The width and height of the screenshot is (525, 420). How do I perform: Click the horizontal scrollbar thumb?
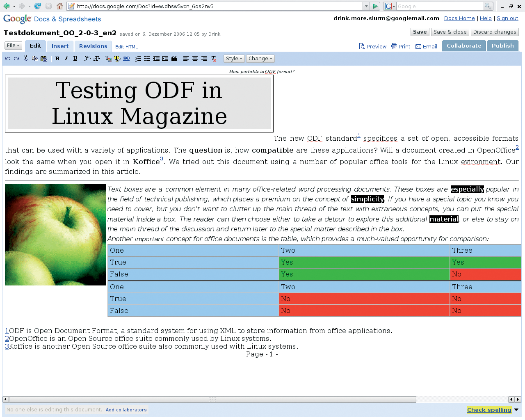(212, 399)
